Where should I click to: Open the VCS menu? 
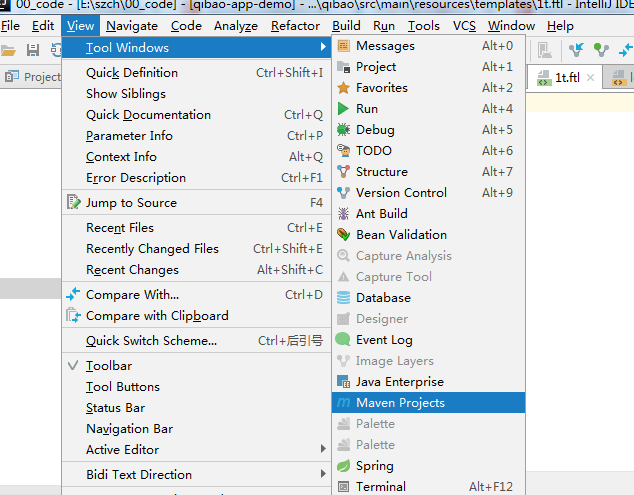pos(464,26)
